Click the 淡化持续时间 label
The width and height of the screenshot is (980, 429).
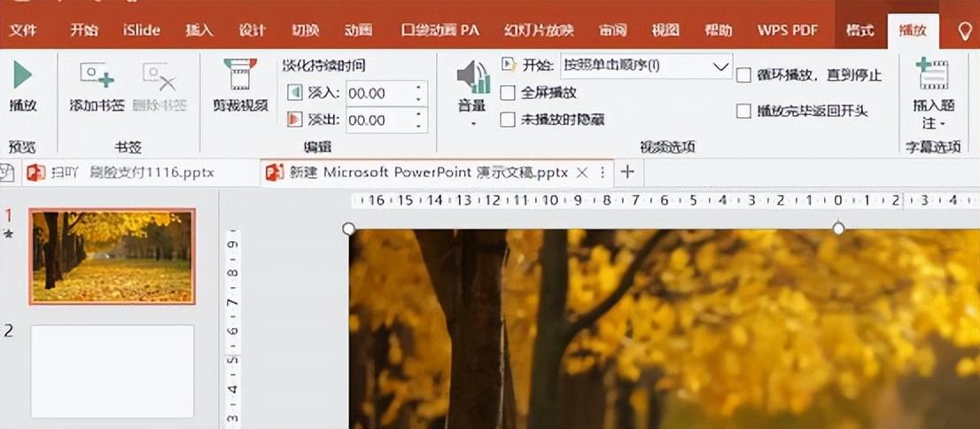[x=323, y=66]
